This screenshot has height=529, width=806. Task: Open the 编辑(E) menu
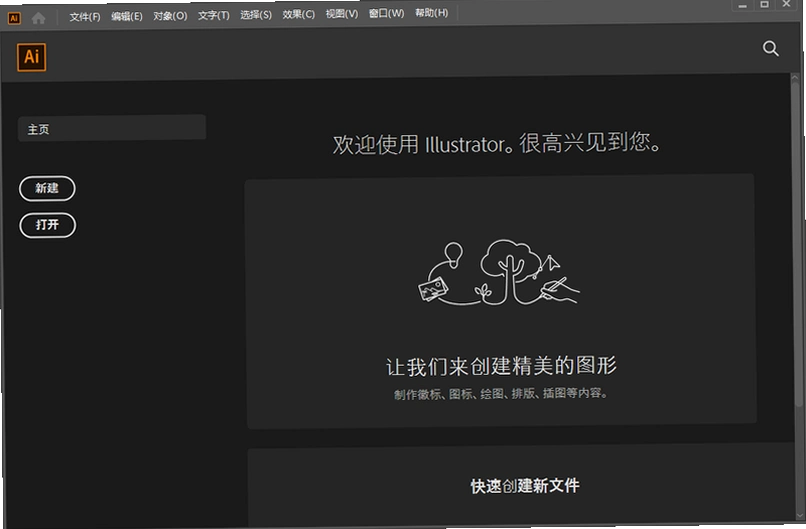(126, 16)
